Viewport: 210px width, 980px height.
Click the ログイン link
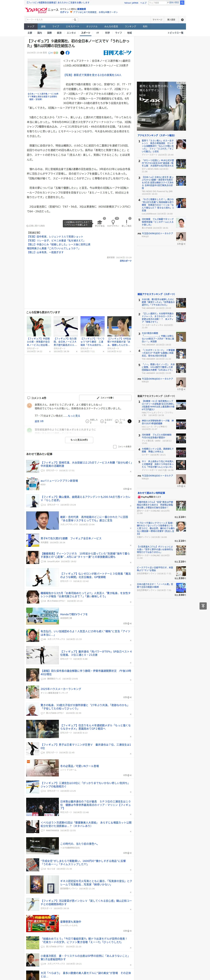pos(64,12)
